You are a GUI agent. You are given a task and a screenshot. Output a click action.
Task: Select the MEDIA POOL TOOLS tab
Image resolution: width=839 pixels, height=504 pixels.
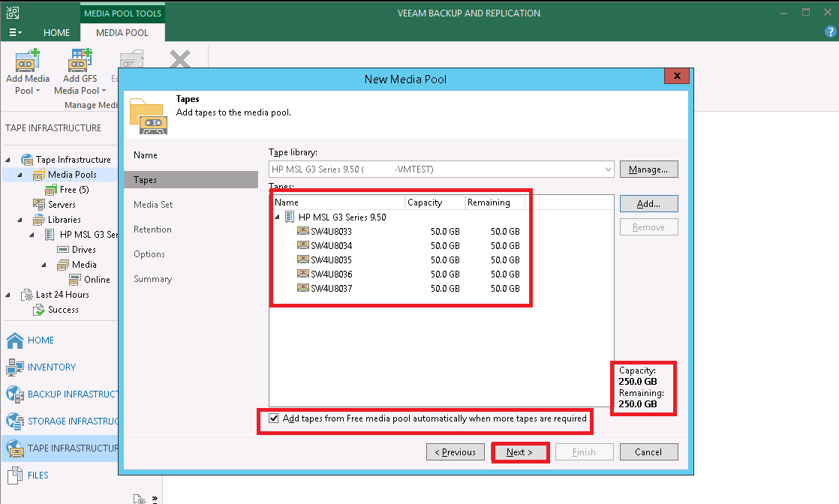coord(122,13)
